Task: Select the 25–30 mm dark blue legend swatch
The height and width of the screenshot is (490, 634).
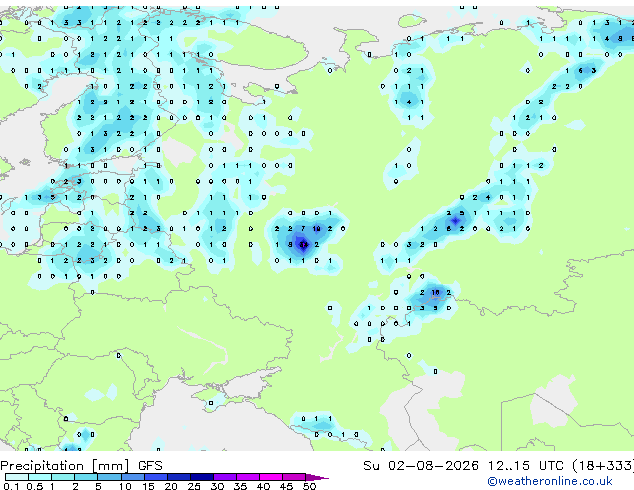Action: pyautogui.click(x=201, y=477)
